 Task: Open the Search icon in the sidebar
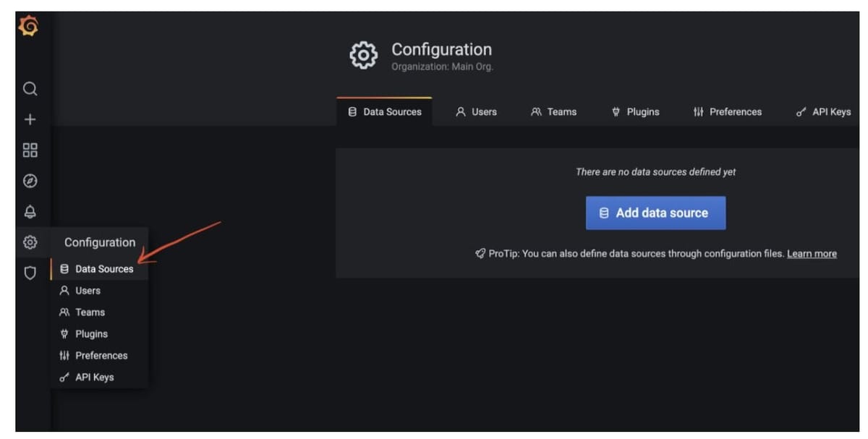click(30, 88)
